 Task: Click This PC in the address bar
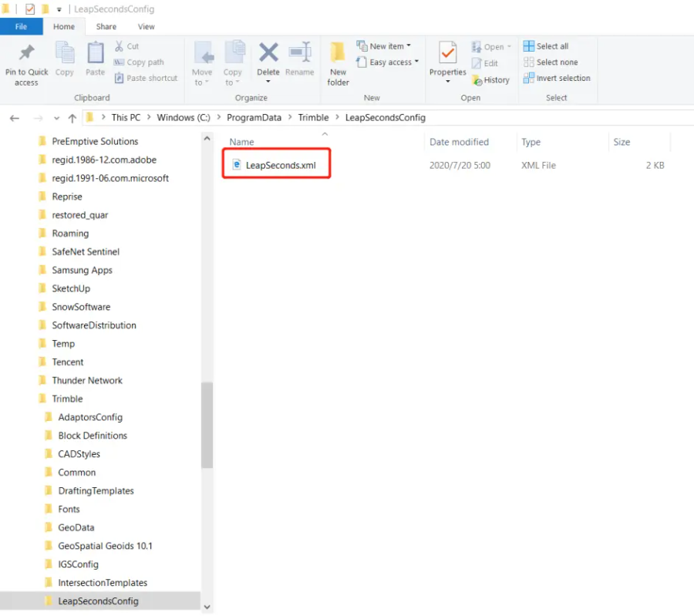click(126, 117)
